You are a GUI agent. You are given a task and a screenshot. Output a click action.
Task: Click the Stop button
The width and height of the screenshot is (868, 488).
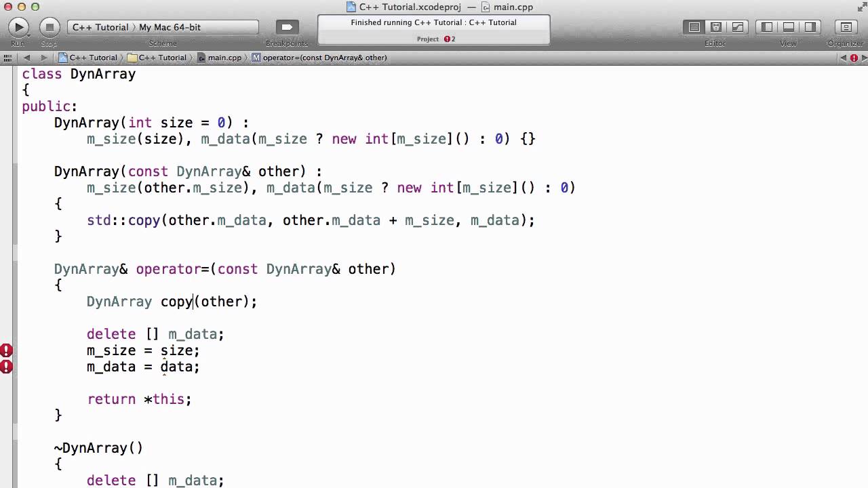[x=50, y=27]
